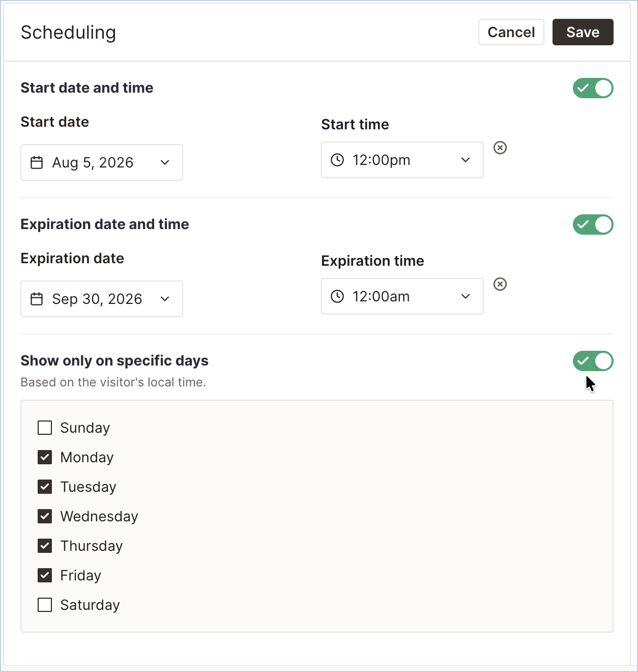Disable the Start date and time toggle
The height and width of the screenshot is (672, 638).
[x=593, y=88]
